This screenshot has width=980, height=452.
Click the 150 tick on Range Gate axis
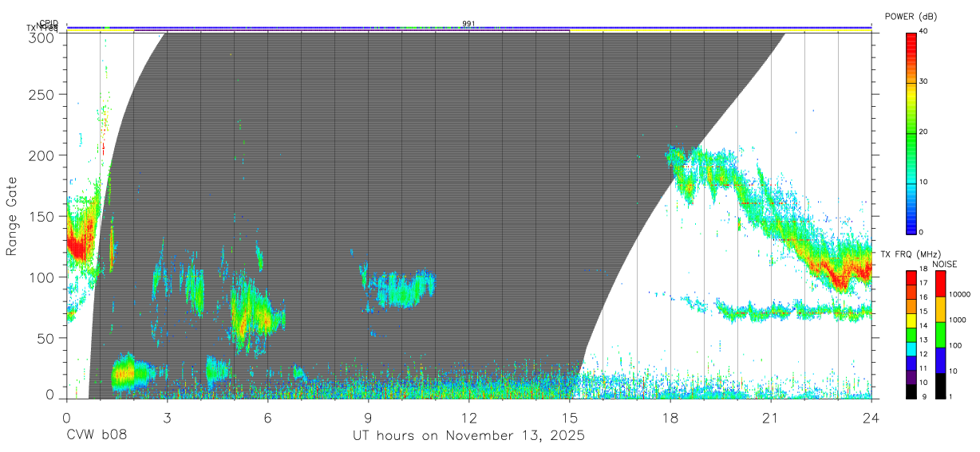point(41,216)
